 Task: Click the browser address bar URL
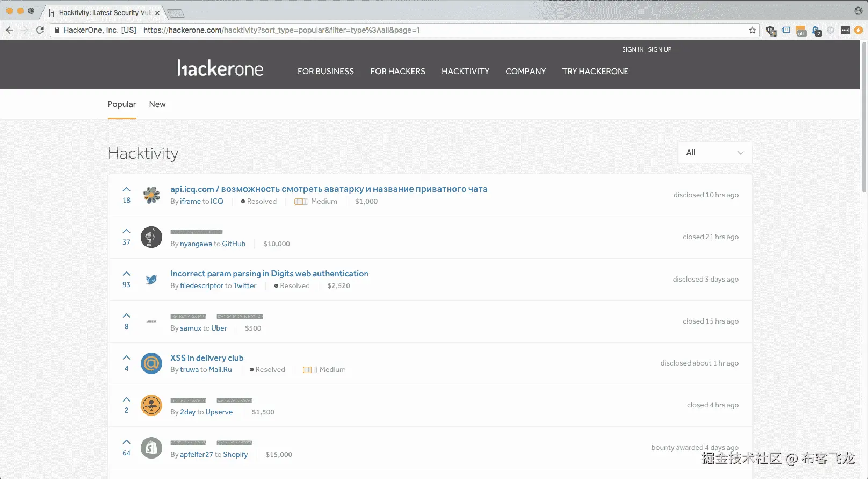pyautogui.click(x=281, y=30)
